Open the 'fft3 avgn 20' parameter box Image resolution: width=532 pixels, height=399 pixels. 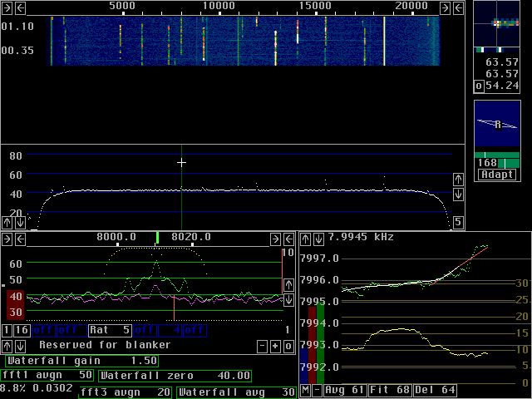point(126,392)
